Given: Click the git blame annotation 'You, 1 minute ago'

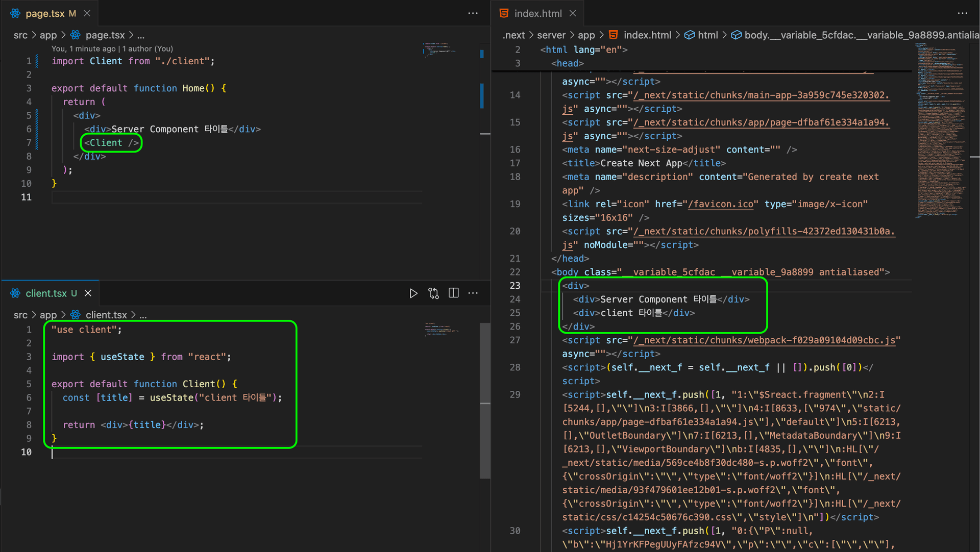Looking at the screenshot, I should 112,49.
